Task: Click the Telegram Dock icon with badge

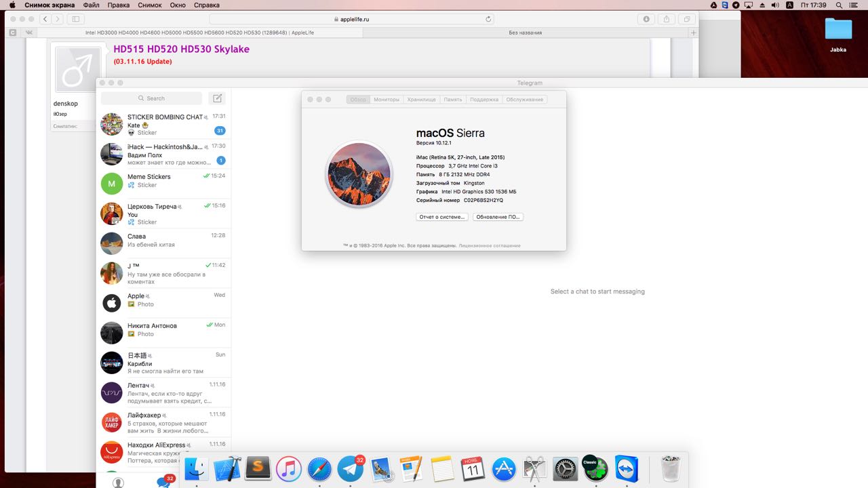Action: point(351,468)
